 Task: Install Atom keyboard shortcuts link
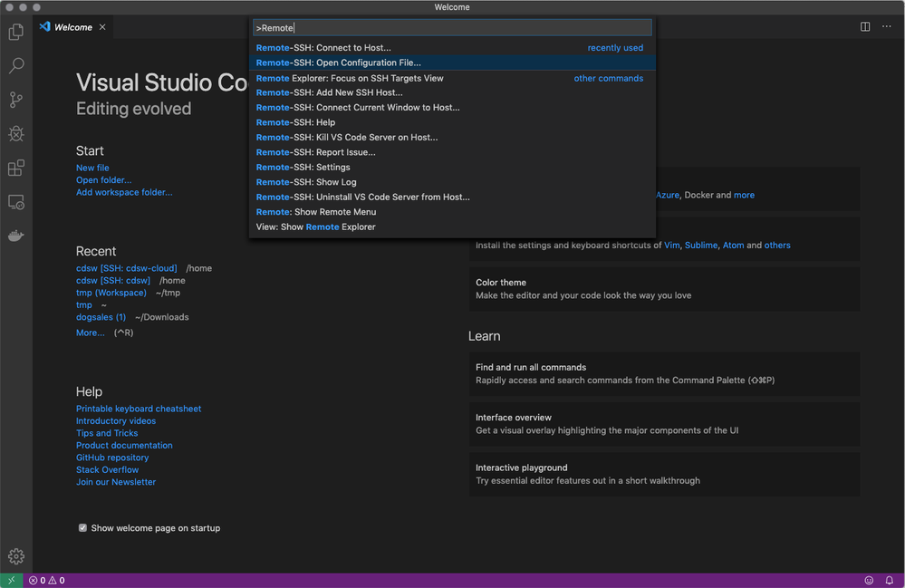pos(733,246)
